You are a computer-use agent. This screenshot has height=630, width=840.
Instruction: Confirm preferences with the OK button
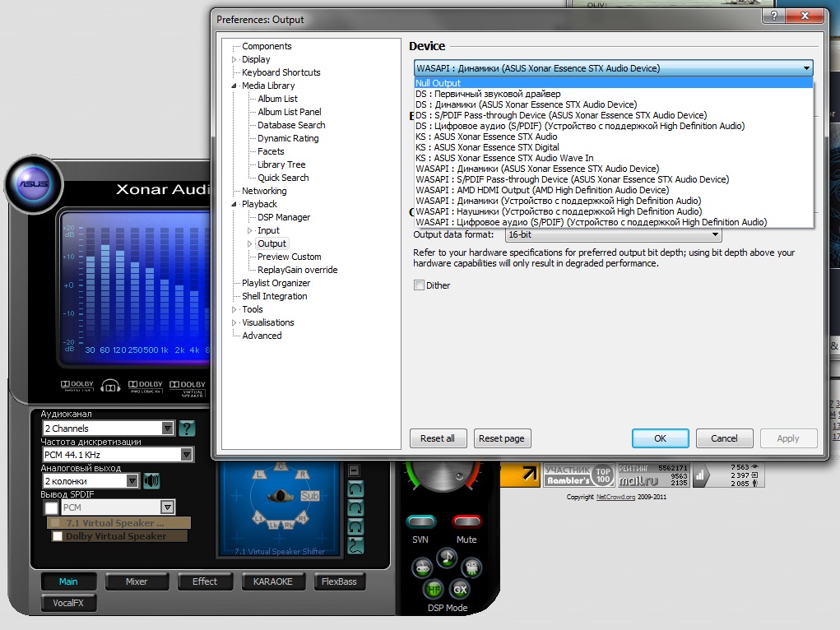click(x=660, y=438)
